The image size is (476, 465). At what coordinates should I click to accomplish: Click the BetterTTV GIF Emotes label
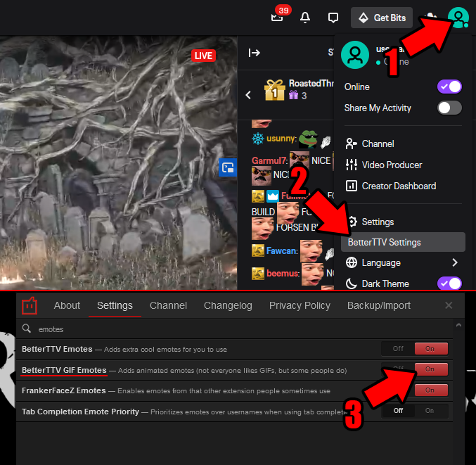click(64, 370)
